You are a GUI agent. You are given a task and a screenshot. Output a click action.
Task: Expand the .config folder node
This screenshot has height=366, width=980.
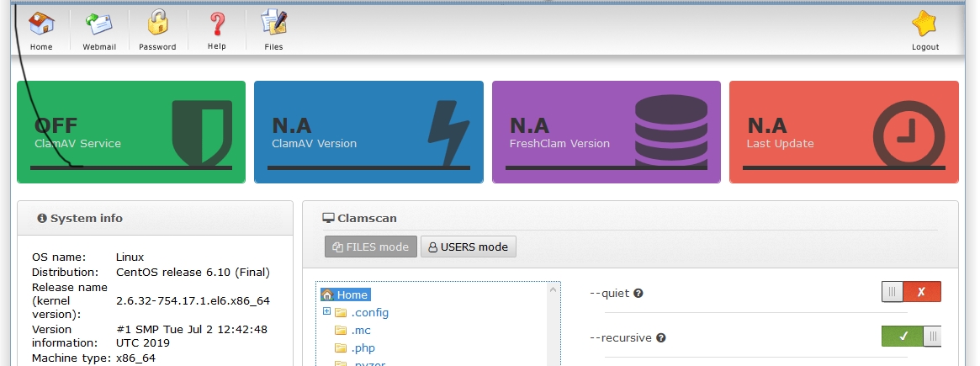pyautogui.click(x=327, y=312)
